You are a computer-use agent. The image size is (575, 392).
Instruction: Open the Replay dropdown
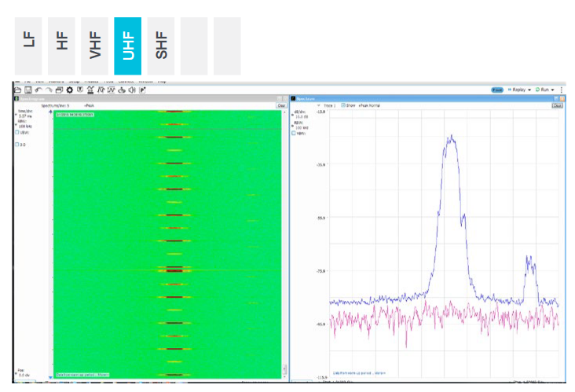point(520,90)
